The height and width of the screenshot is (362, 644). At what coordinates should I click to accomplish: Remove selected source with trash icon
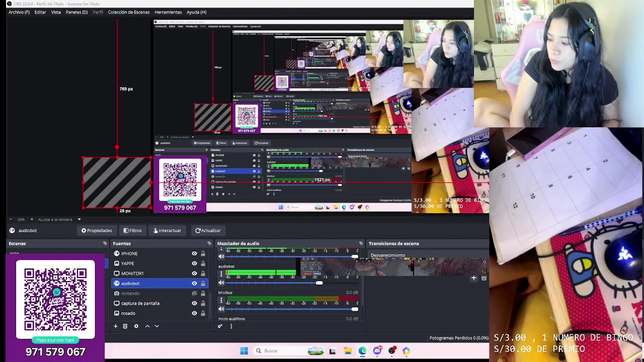(125, 326)
